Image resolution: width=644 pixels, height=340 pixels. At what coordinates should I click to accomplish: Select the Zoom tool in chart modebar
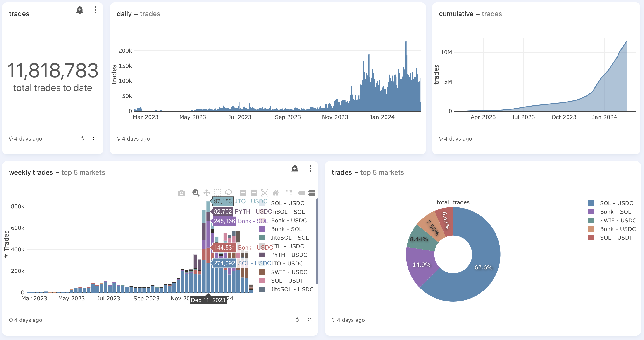196,193
